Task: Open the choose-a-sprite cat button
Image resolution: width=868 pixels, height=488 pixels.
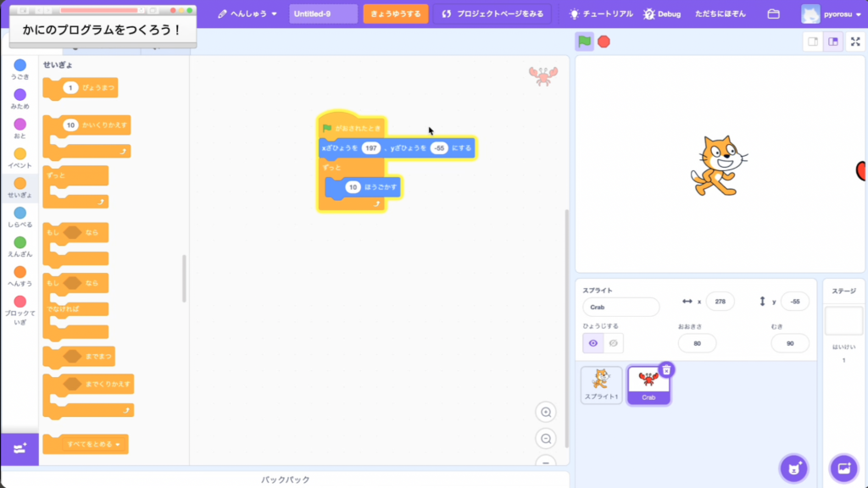Action: pos(793,468)
